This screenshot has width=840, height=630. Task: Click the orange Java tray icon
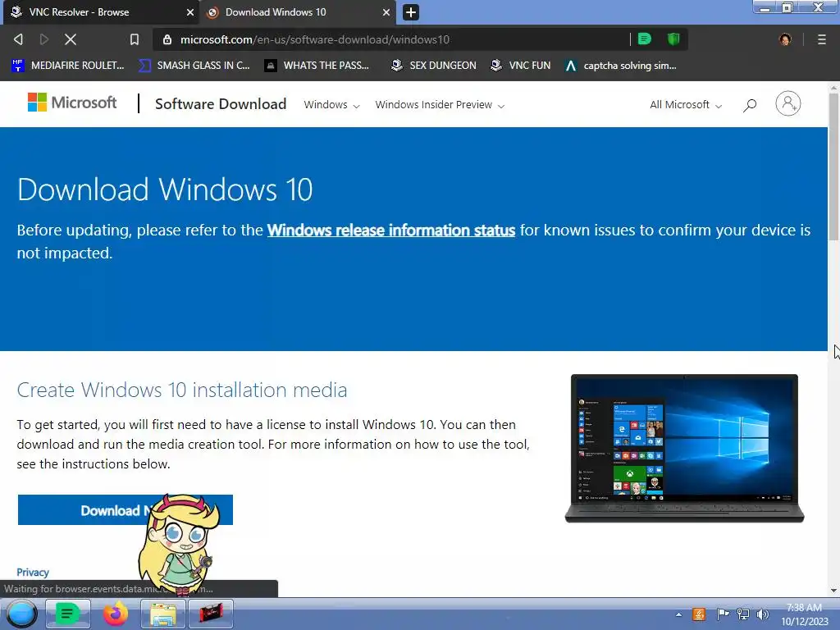click(699, 614)
